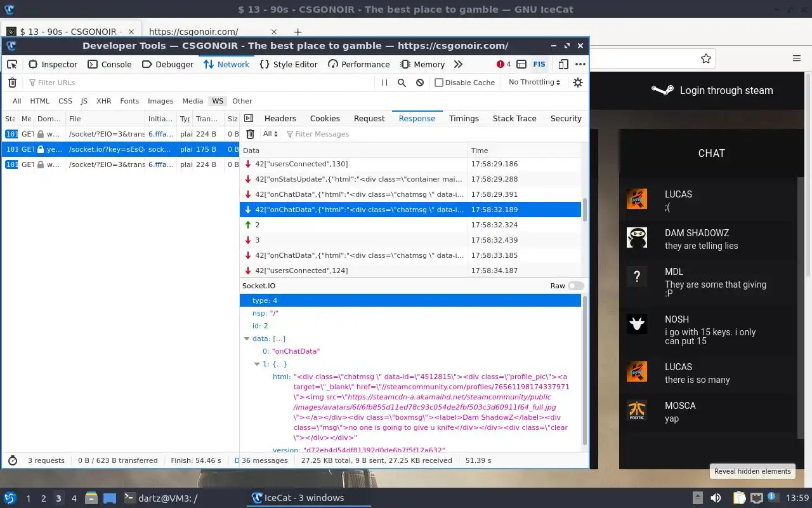
Task: Filter requests by Images type
Action: coord(160,101)
